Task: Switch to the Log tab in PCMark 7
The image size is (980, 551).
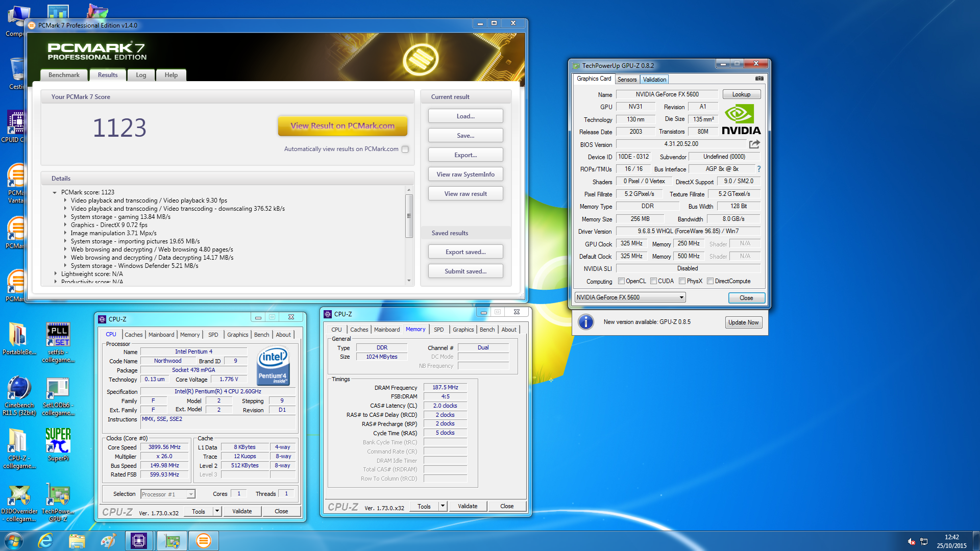Action: pos(141,75)
